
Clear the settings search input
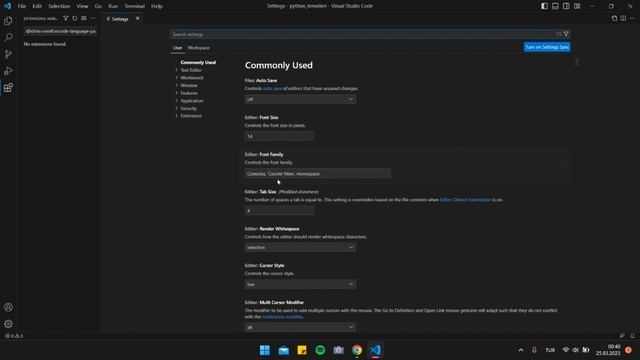click(558, 34)
